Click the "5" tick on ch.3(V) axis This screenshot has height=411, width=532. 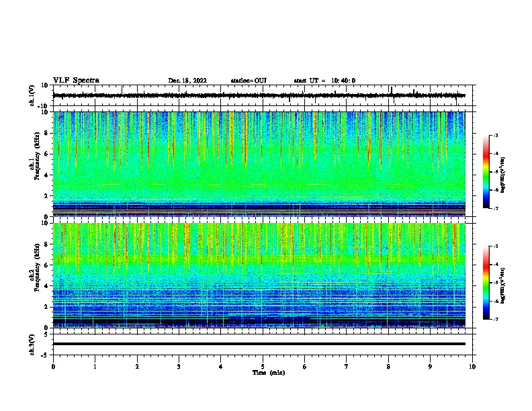[x=46, y=334]
